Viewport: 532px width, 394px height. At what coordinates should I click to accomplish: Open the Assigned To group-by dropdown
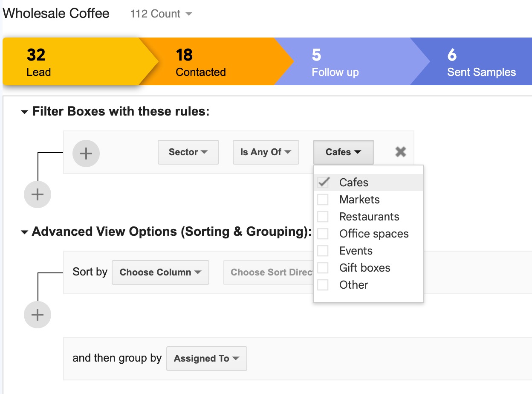tap(206, 358)
